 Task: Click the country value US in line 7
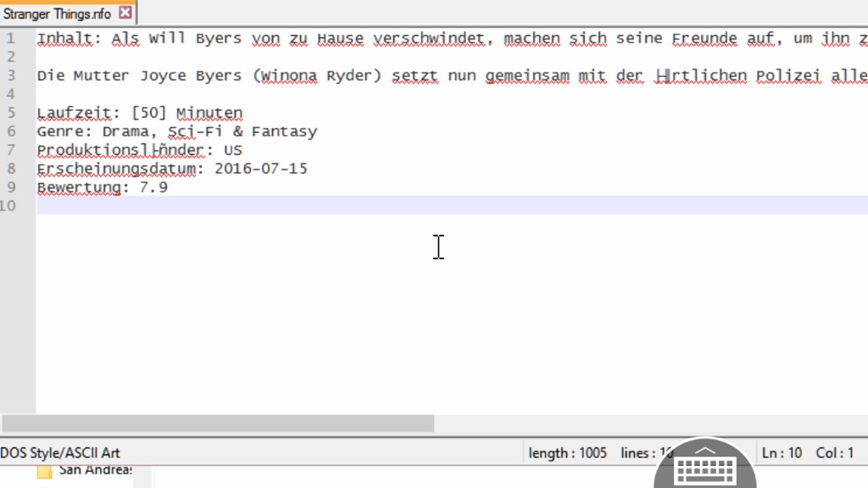[x=233, y=150]
